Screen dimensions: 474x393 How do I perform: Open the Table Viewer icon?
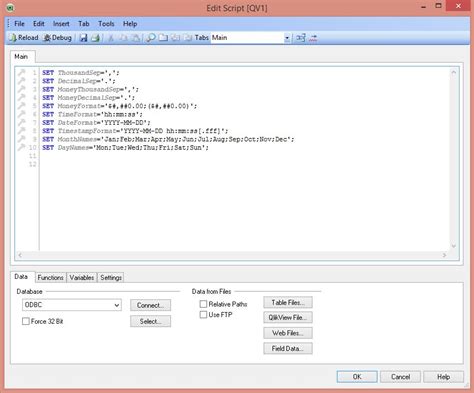coord(301,38)
